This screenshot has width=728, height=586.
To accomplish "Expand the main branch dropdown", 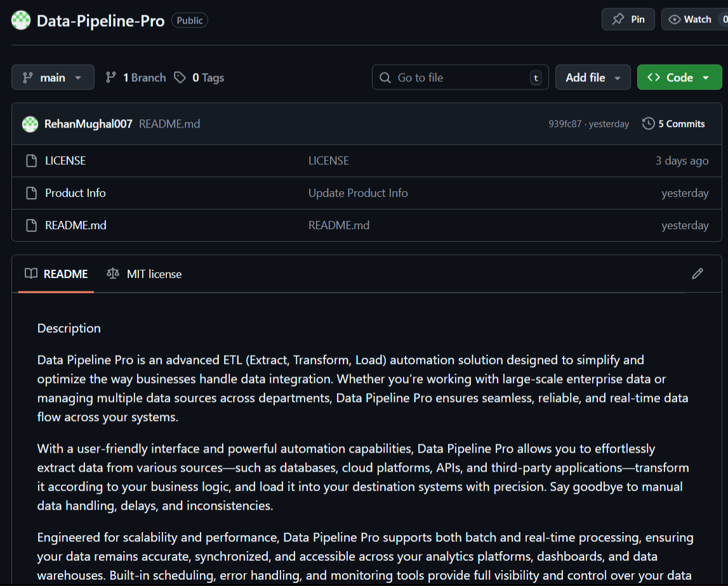I will (x=53, y=77).
